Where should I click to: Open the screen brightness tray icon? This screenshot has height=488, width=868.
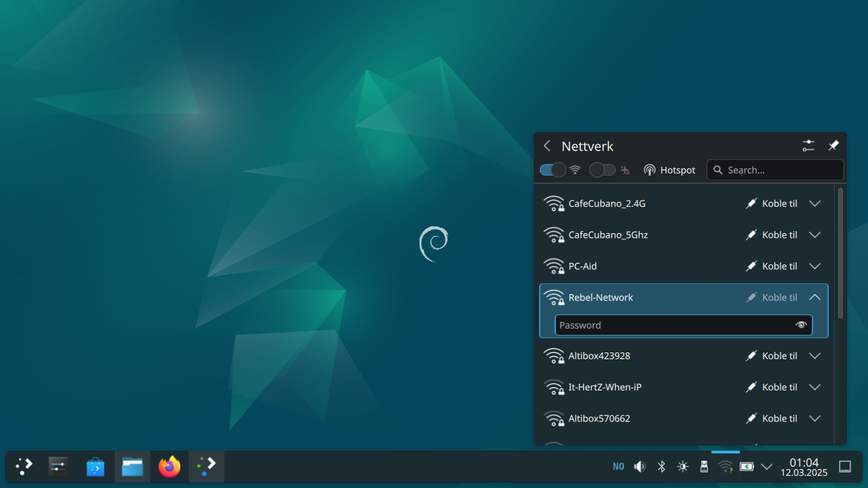click(x=682, y=466)
